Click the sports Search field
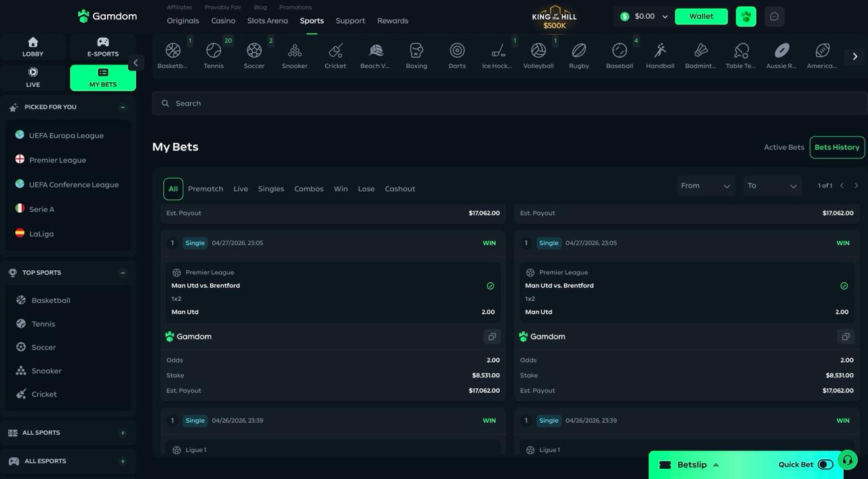The width and height of the screenshot is (868, 479). pos(510,104)
